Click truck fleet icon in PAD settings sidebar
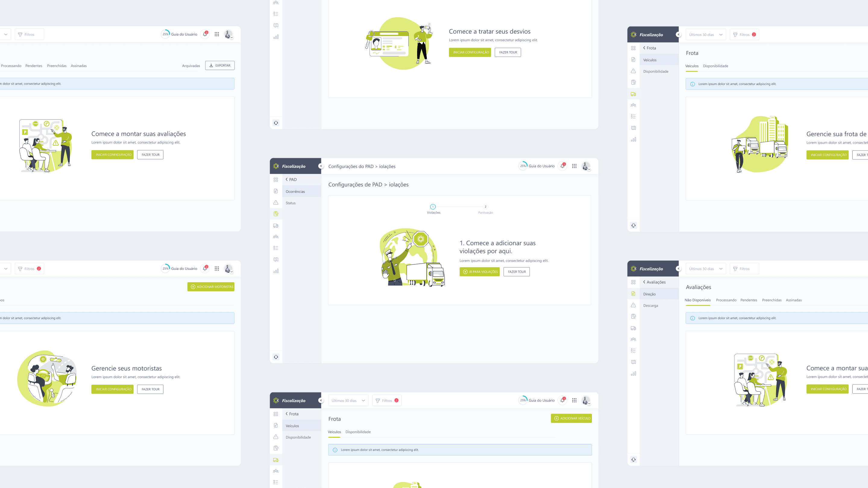The height and width of the screenshot is (488, 868). (276, 226)
